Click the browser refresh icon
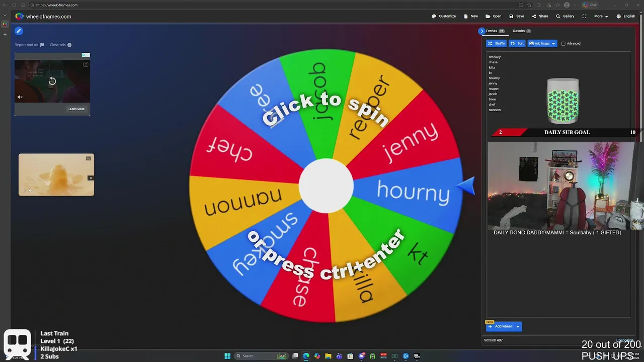This screenshot has width=644, height=362. [x=14, y=5]
